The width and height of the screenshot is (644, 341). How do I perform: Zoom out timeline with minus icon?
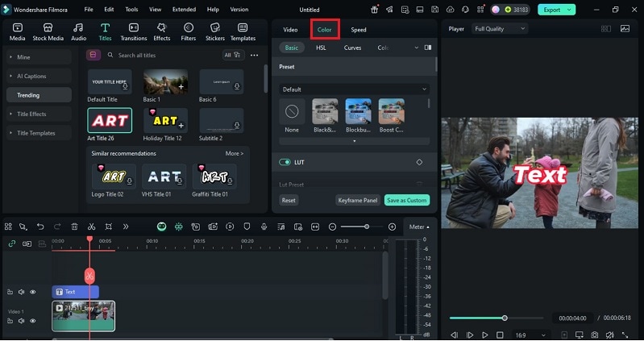point(332,227)
